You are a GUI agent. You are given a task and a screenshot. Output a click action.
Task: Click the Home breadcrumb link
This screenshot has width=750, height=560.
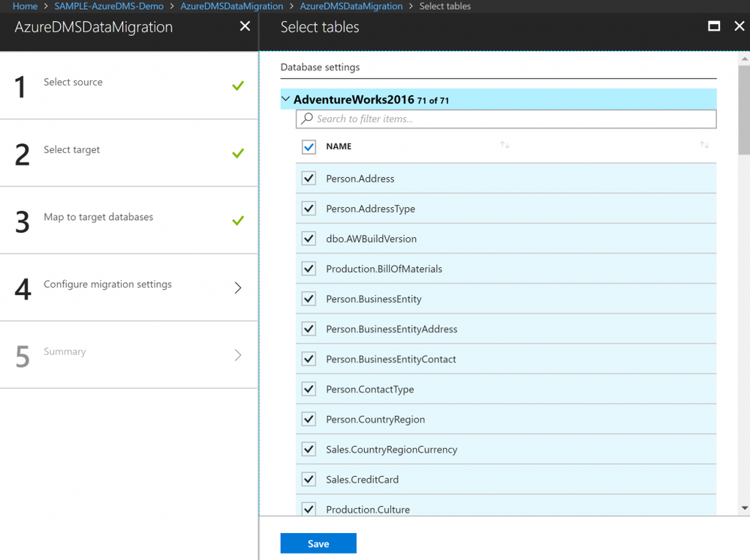(25, 6)
